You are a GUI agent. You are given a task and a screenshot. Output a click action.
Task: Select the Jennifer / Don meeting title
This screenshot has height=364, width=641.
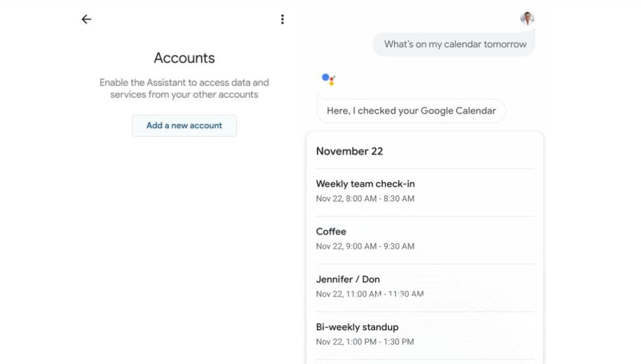point(348,279)
